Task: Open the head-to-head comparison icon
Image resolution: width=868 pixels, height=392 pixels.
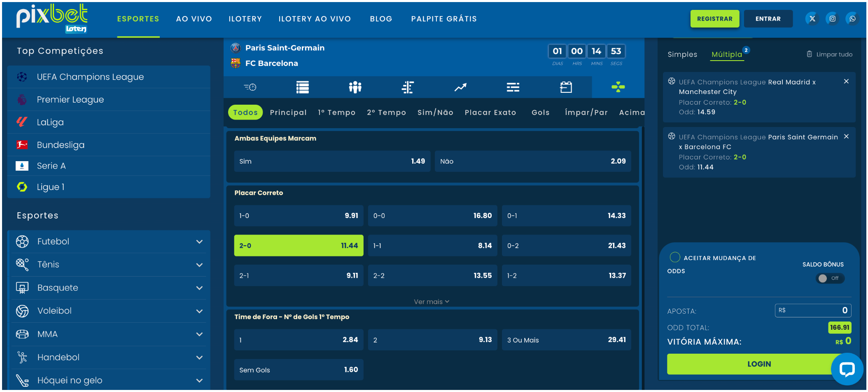Action: [408, 87]
